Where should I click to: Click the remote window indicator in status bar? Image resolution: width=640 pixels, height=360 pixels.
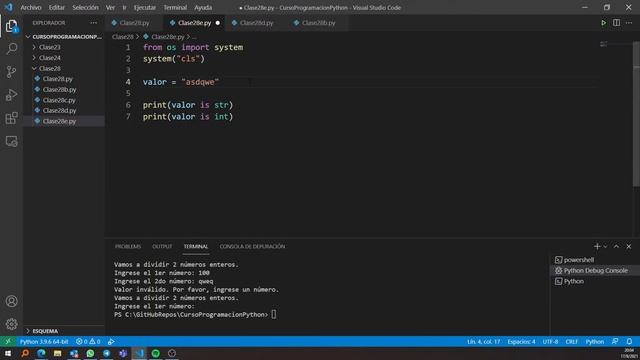click(x=8, y=342)
